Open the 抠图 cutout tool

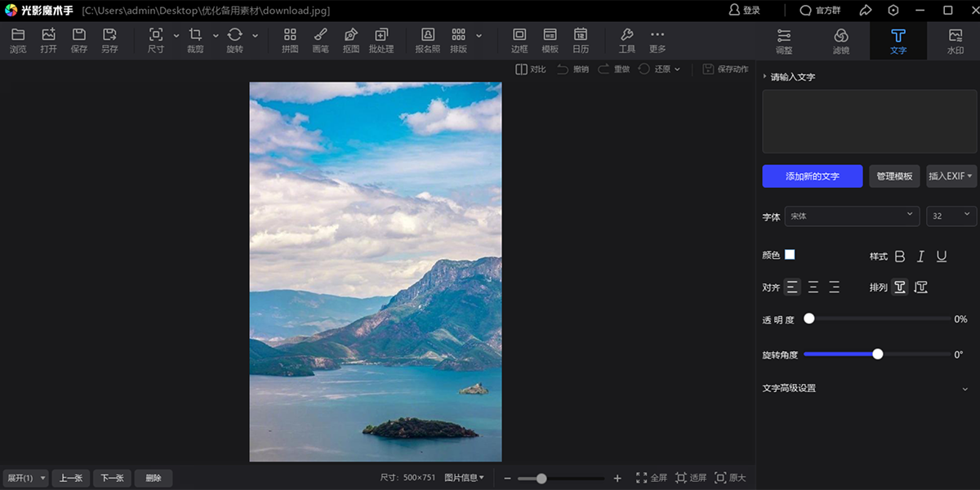click(351, 39)
